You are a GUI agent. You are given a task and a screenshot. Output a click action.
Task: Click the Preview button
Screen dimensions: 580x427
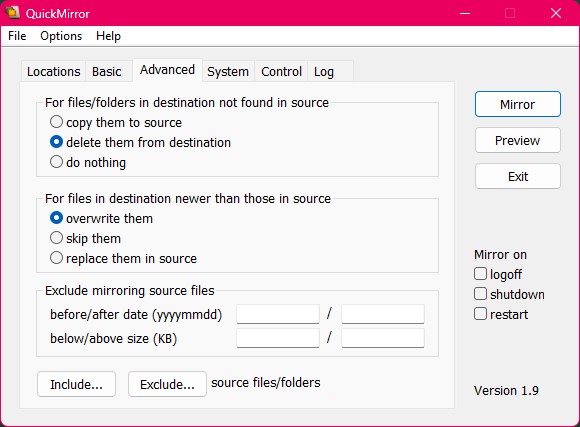pos(517,140)
